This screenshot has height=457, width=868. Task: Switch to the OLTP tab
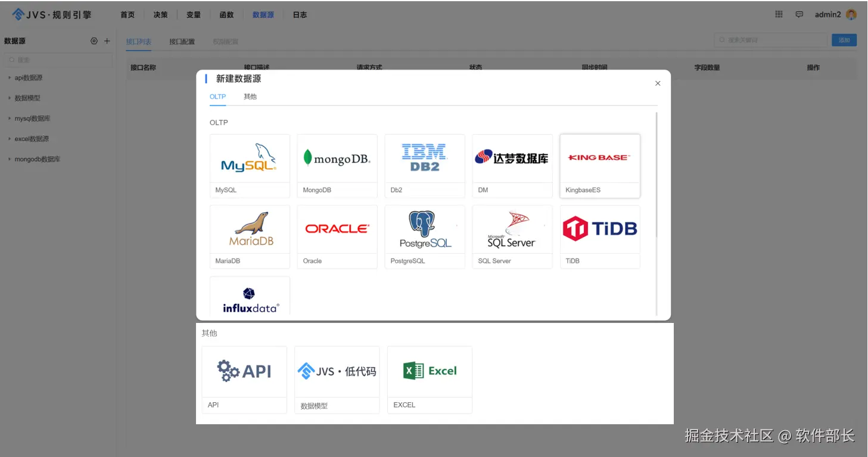click(x=217, y=97)
